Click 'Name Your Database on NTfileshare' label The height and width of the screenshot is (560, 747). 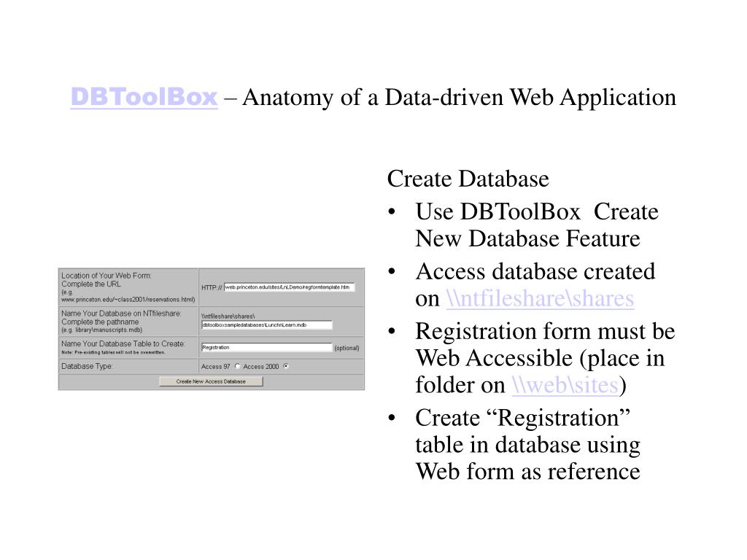click(x=121, y=314)
